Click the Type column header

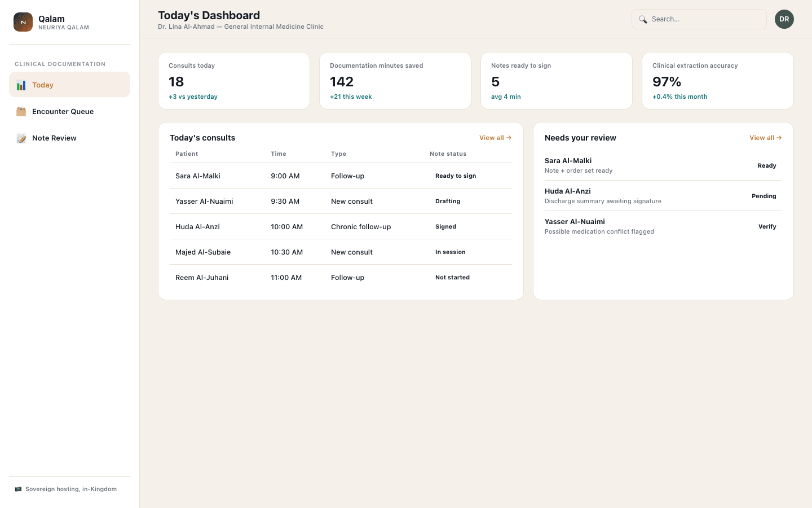(x=338, y=154)
